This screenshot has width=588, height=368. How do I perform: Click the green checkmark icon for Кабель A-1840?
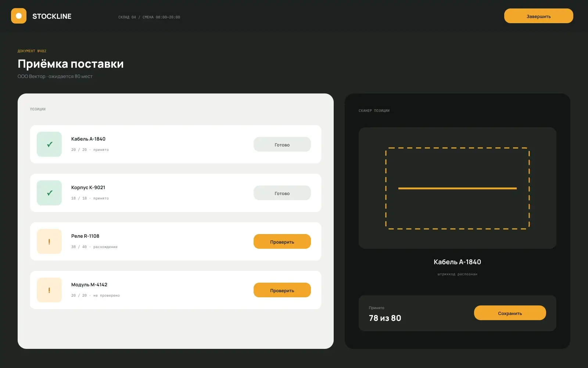[x=49, y=144]
